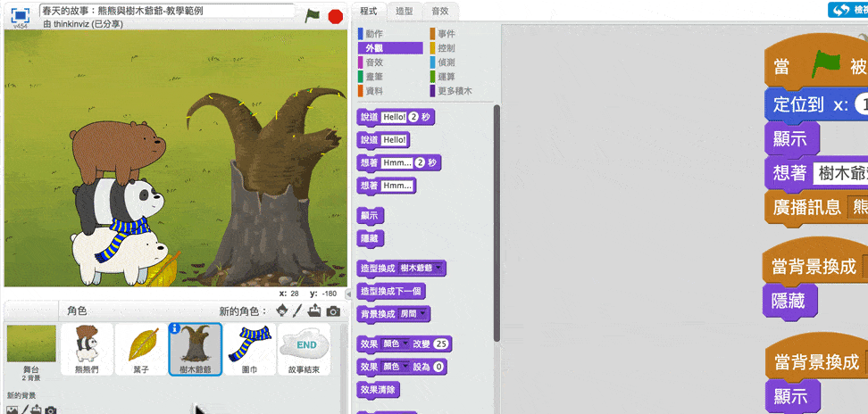Click upload sprite from file icon
868x414 pixels.
314,310
